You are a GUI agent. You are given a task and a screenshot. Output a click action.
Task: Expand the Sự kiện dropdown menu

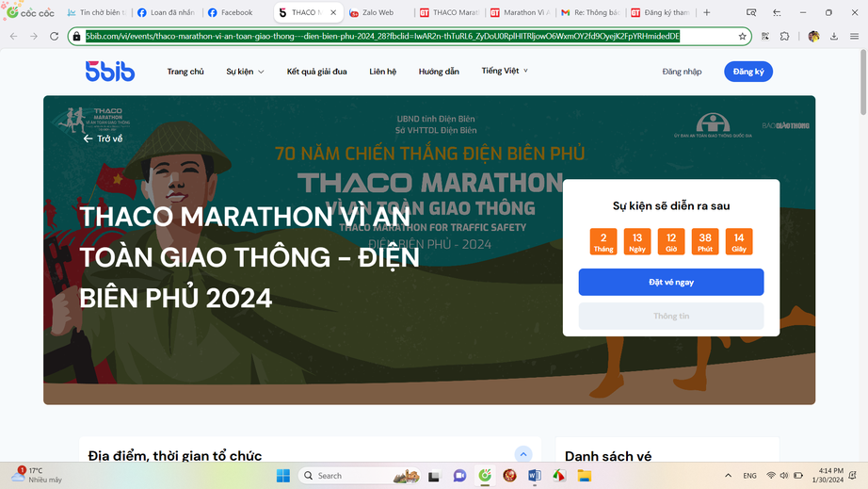(245, 72)
